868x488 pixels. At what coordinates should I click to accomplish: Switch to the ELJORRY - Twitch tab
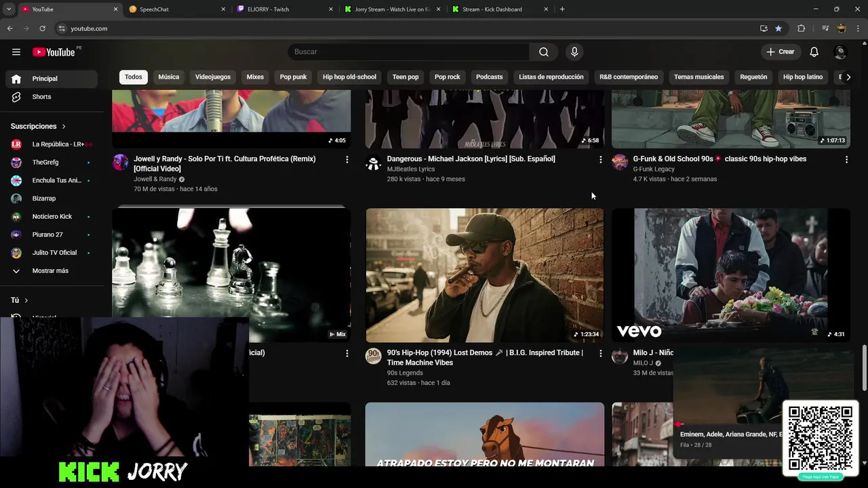pos(285,9)
